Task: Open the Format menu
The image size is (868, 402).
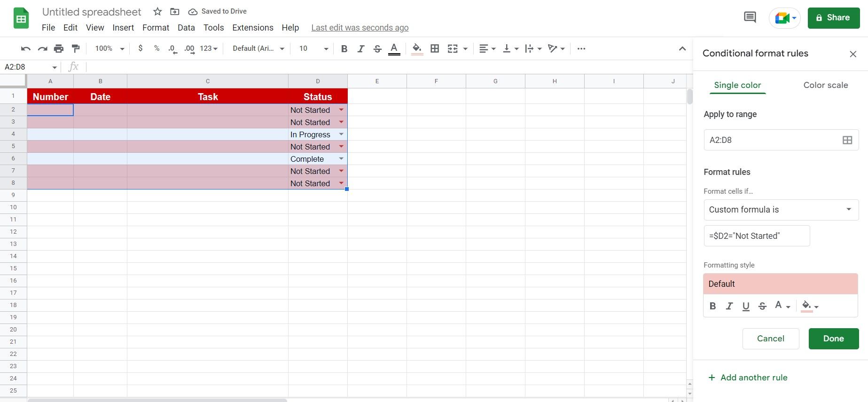Action: point(156,28)
